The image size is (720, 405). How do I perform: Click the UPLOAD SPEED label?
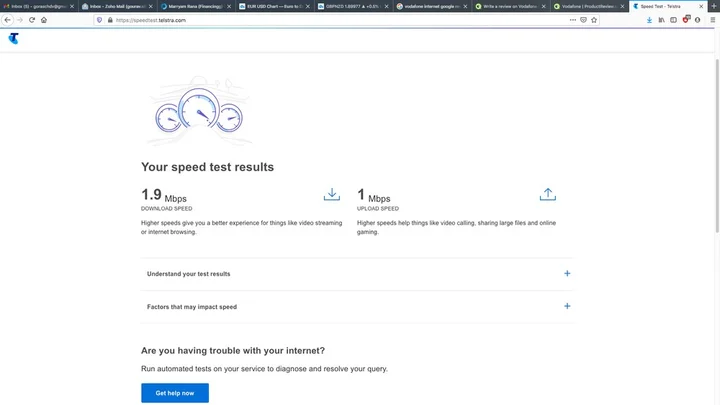(378, 208)
